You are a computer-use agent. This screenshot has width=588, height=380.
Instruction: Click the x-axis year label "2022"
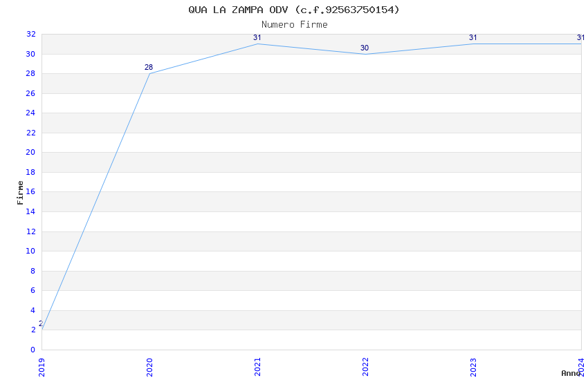366,367
